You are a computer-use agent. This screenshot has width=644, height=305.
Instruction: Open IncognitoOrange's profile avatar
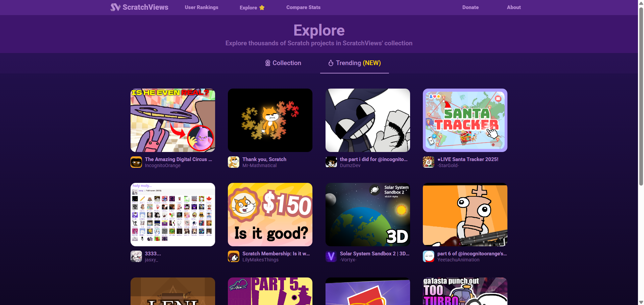click(x=136, y=162)
